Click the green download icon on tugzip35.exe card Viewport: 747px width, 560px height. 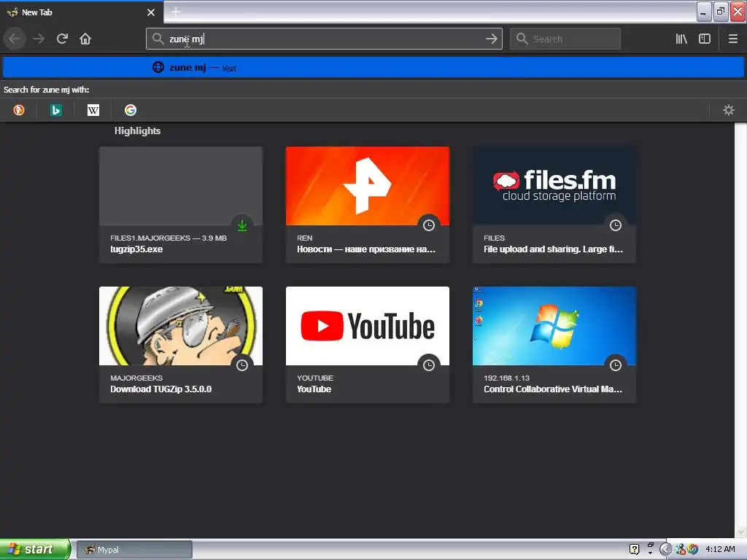pos(242,225)
